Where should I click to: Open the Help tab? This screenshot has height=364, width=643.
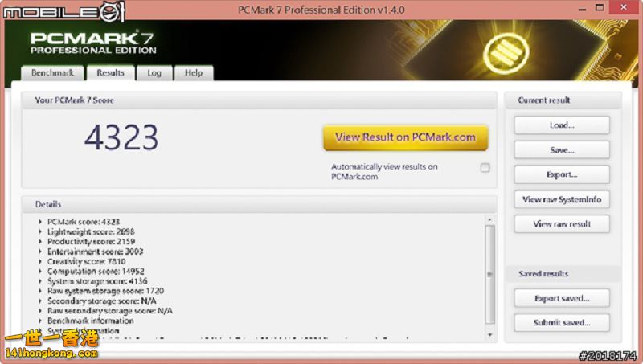[x=194, y=73]
